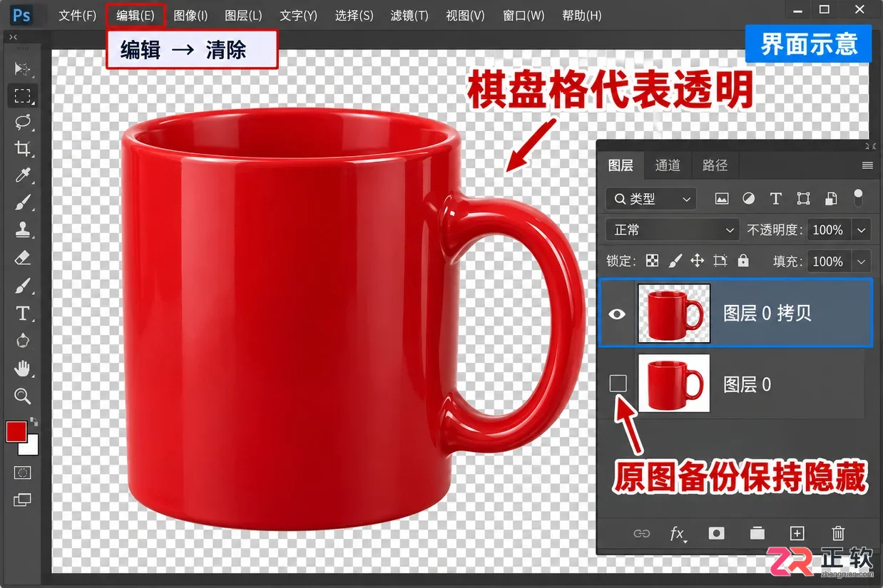Select the Crop tool

tap(23, 148)
